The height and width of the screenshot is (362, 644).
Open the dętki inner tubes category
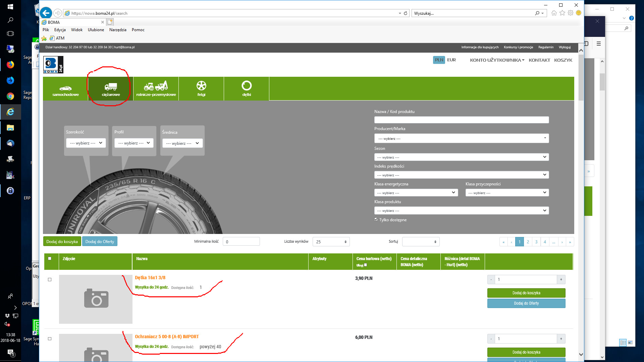click(x=247, y=89)
